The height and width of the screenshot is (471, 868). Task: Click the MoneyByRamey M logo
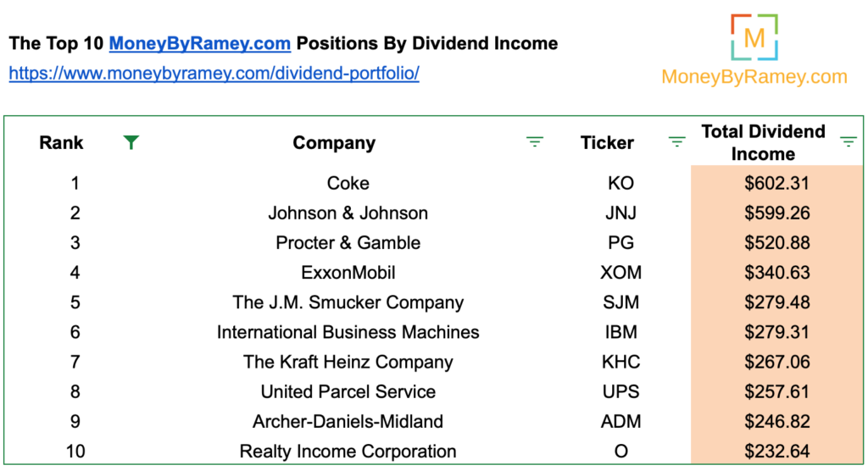click(754, 37)
